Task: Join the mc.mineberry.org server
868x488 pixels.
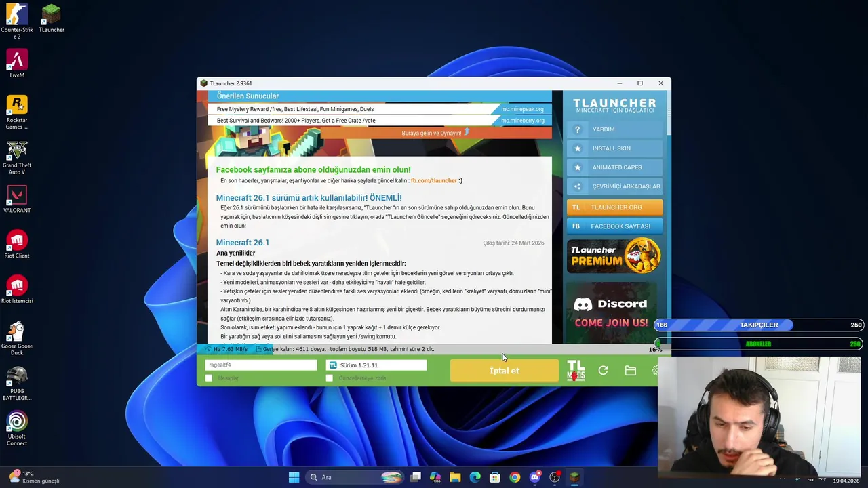Action: click(x=522, y=121)
